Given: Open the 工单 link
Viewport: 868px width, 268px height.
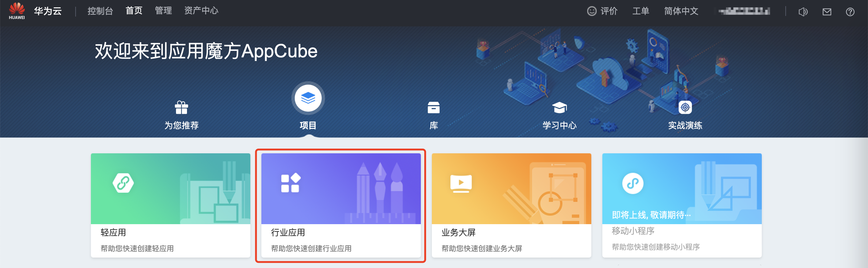Looking at the screenshot, I should click(641, 11).
